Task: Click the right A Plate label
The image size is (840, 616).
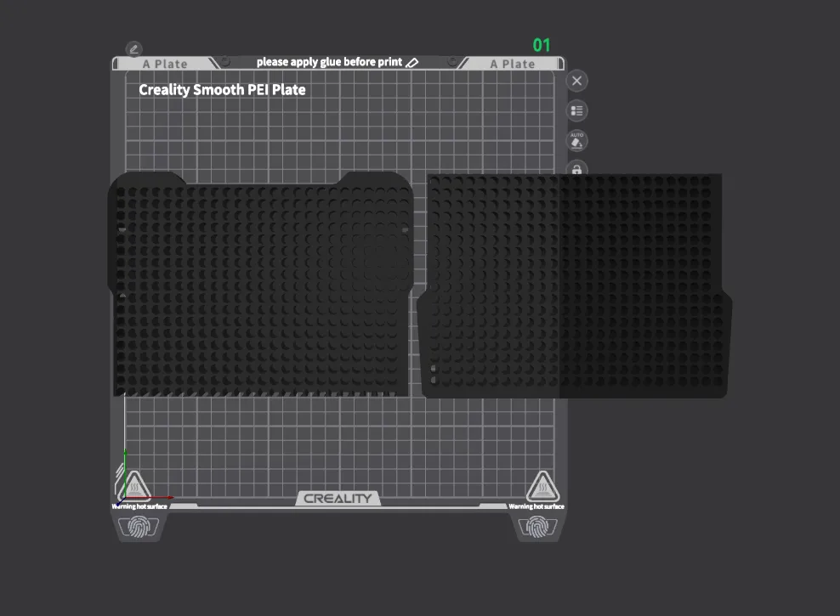Action: (x=513, y=64)
